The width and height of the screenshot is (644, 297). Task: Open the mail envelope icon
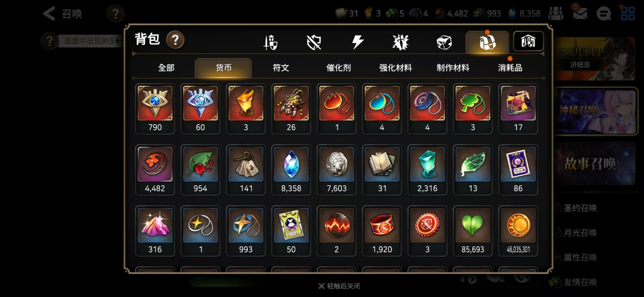coord(580,13)
